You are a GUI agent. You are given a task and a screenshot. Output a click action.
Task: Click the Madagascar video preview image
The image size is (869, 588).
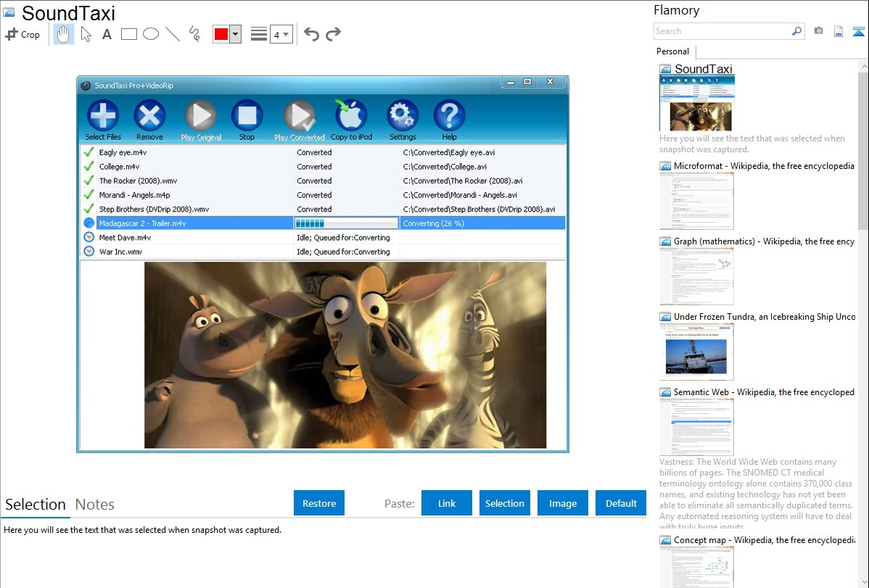pos(345,355)
